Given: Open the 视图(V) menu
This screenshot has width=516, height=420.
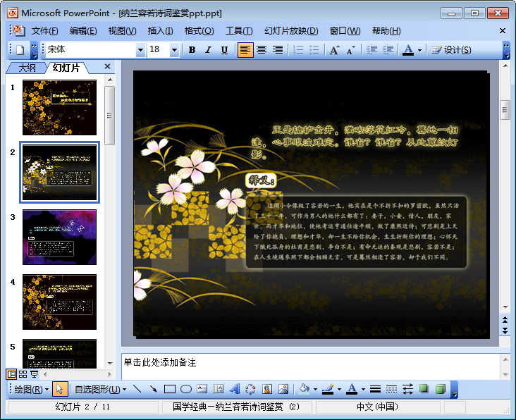Looking at the screenshot, I should coord(122,31).
